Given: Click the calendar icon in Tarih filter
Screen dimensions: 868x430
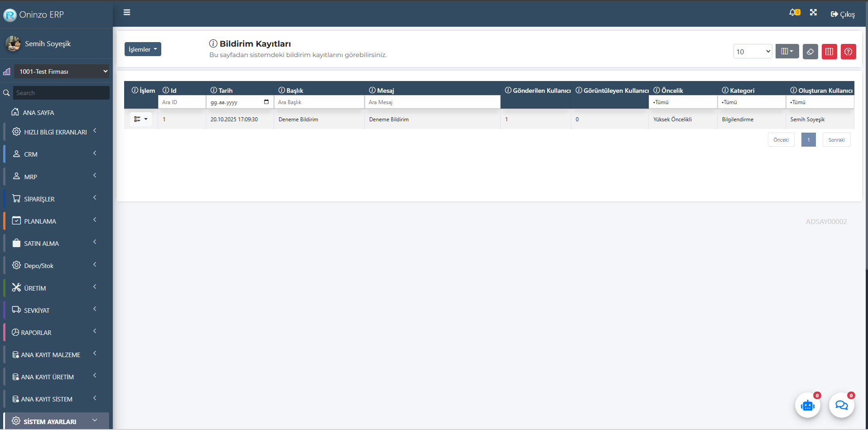Looking at the screenshot, I should pyautogui.click(x=266, y=102).
